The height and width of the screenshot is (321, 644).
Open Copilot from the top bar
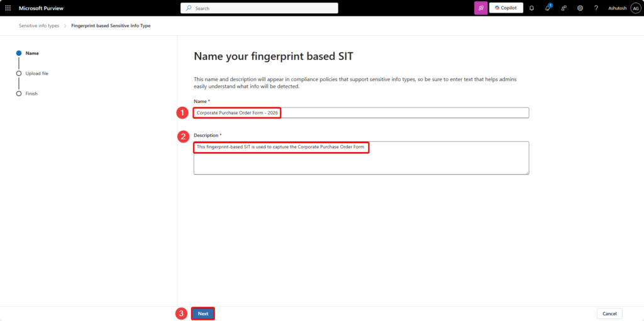(506, 8)
